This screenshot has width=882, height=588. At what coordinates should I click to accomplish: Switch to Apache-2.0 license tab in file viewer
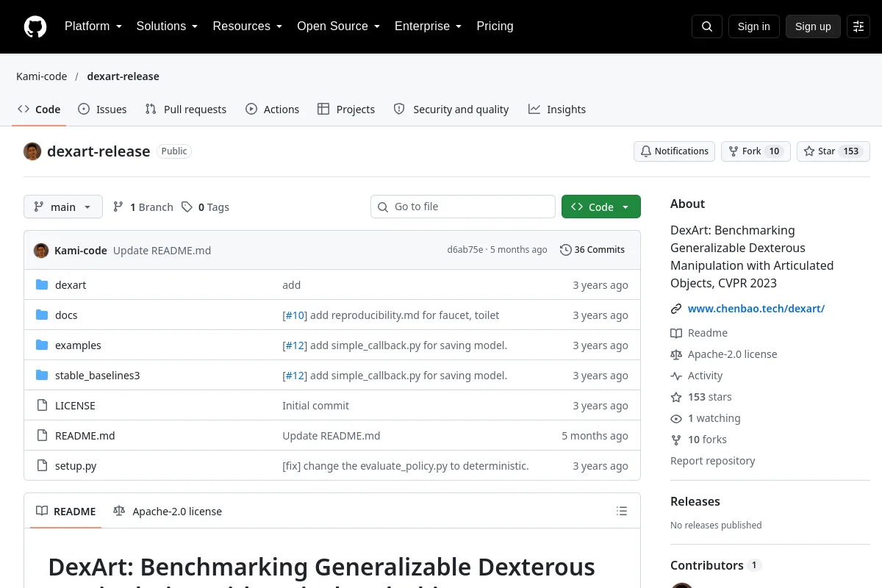[168, 512]
